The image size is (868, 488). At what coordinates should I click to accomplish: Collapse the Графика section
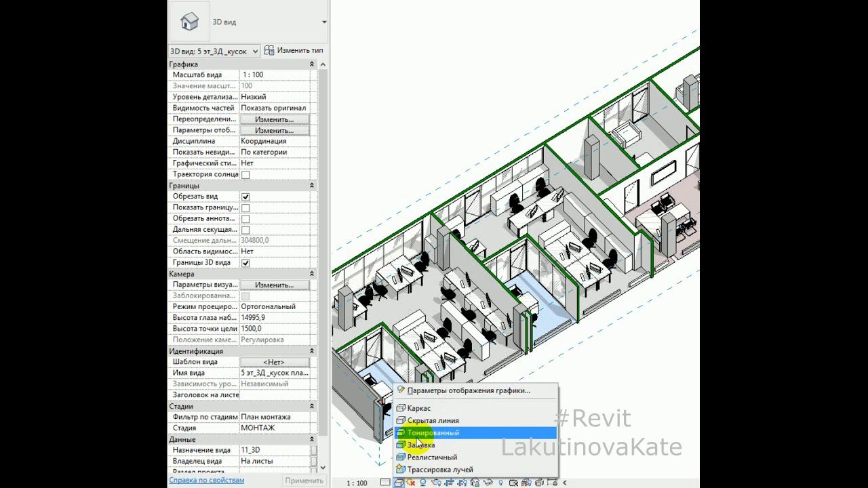[x=312, y=64]
